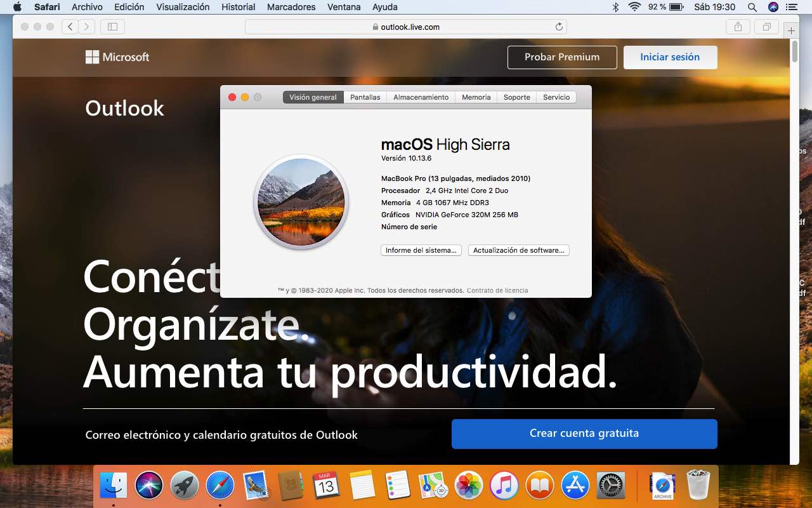Viewport: 812px width, 508px height.
Task: Click Crear cuenta gratuita button
Action: coord(584,434)
